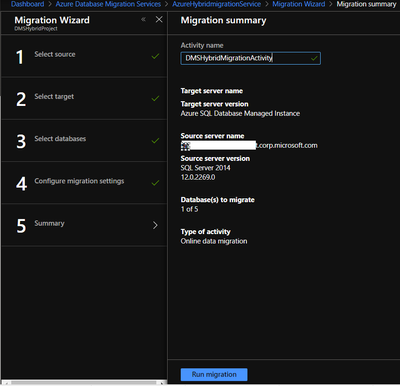Click the Run migration button
This screenshot has height=386, width=400.
(214, 374)
